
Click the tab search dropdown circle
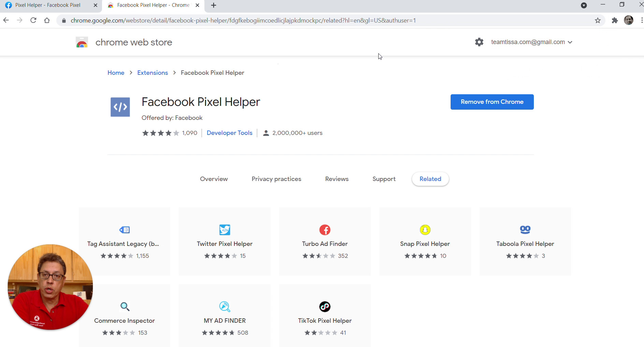coord(584,5)
